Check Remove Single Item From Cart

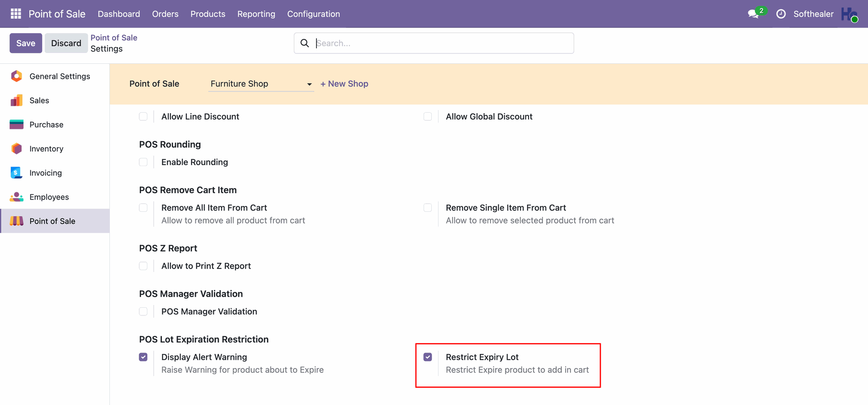pyautogui.click(x=428, y=208)
